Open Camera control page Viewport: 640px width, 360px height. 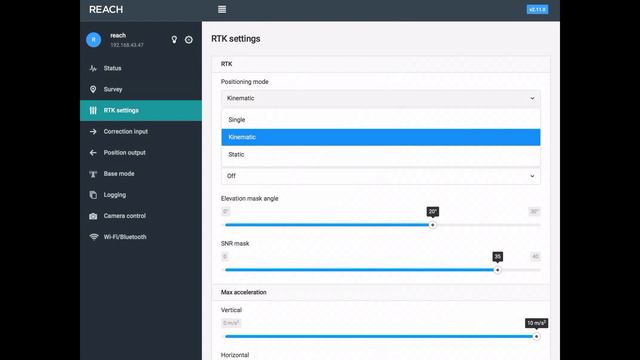pyautogui.click(x=141, y=216)
